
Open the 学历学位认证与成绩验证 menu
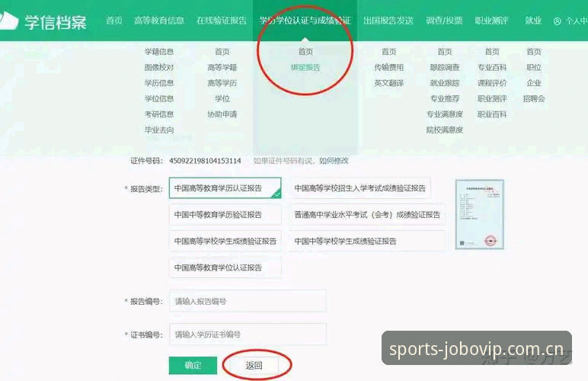(x=305, y=21)
